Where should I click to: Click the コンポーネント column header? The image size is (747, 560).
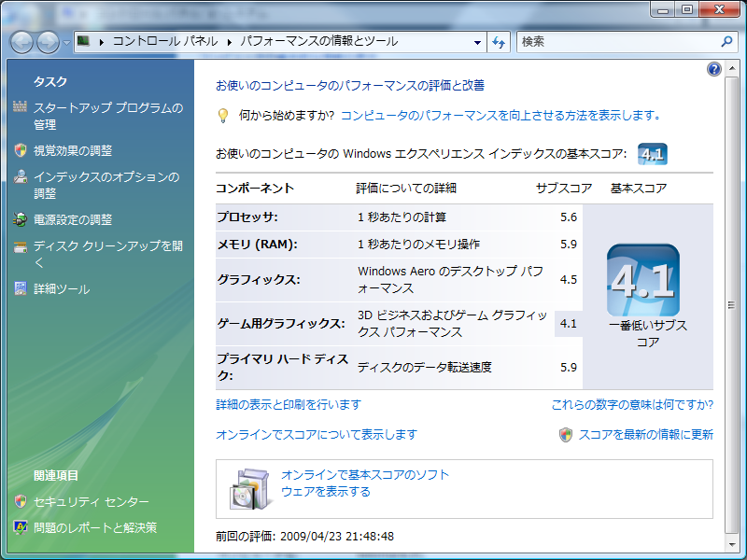pyautogui.click(x=255, y=189)
